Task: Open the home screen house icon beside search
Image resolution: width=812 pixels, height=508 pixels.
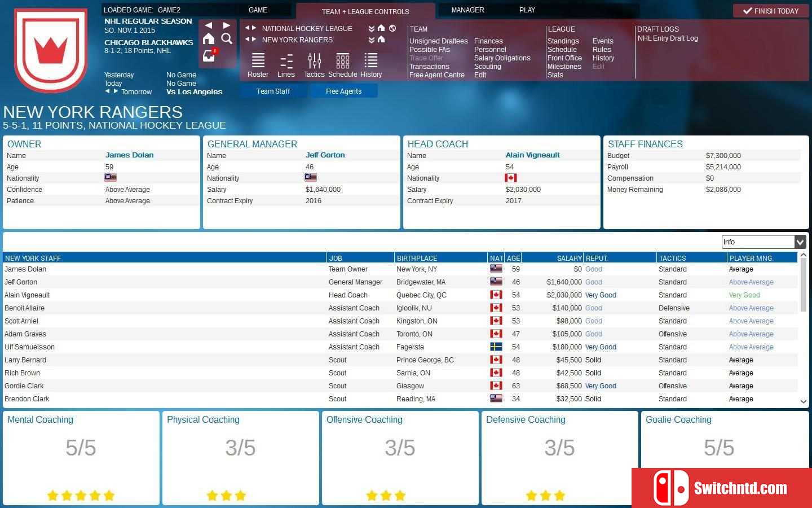Action: click(209, 38)
